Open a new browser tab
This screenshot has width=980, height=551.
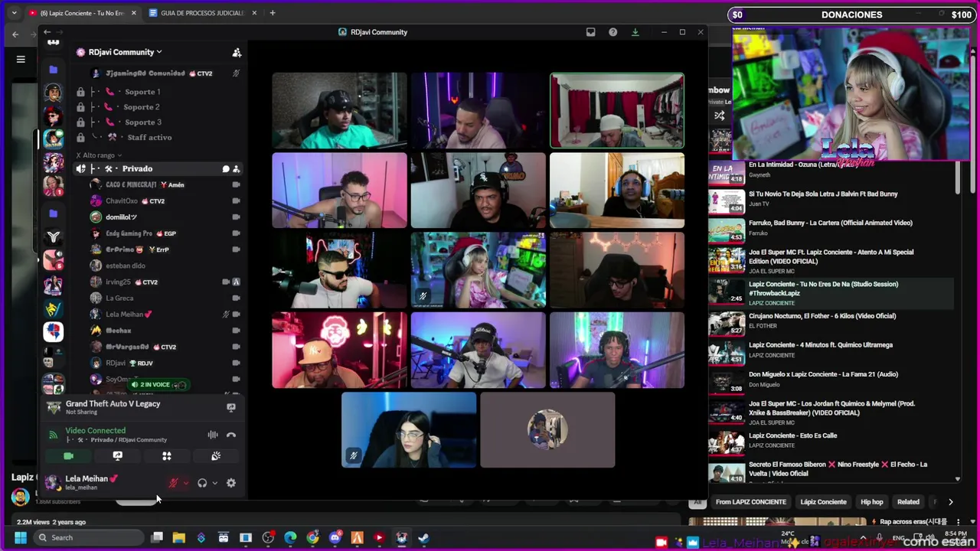point(272,13)
